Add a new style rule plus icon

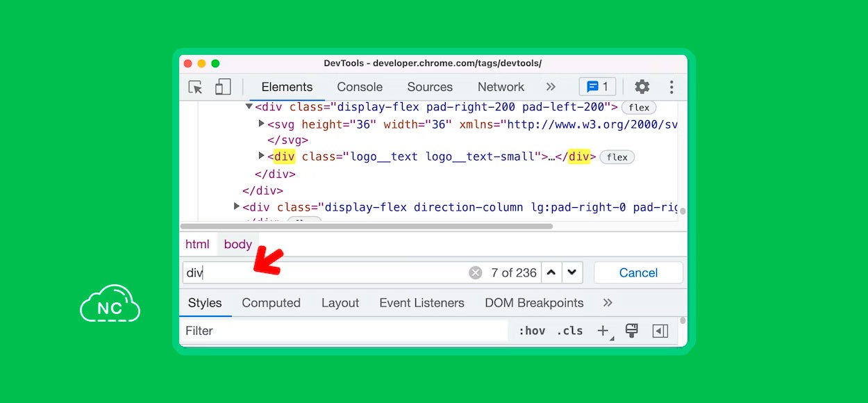[x=603, y=331]
